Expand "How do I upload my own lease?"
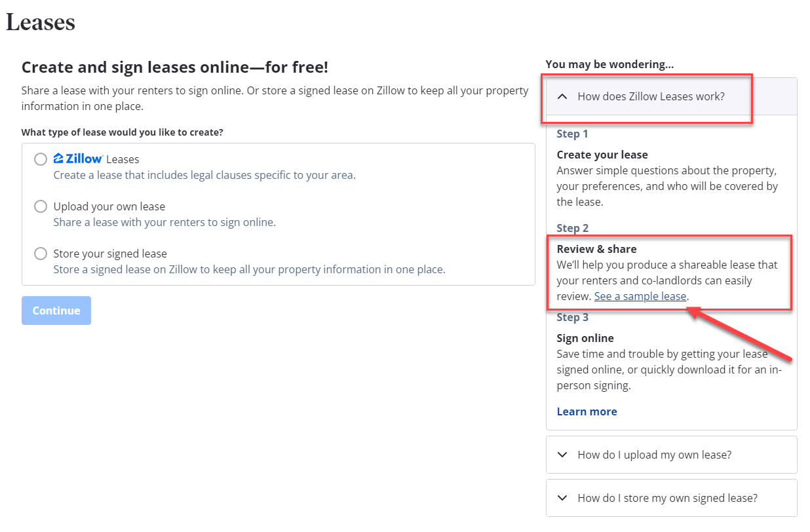810x532 pixels. click(x=654, y=455)
